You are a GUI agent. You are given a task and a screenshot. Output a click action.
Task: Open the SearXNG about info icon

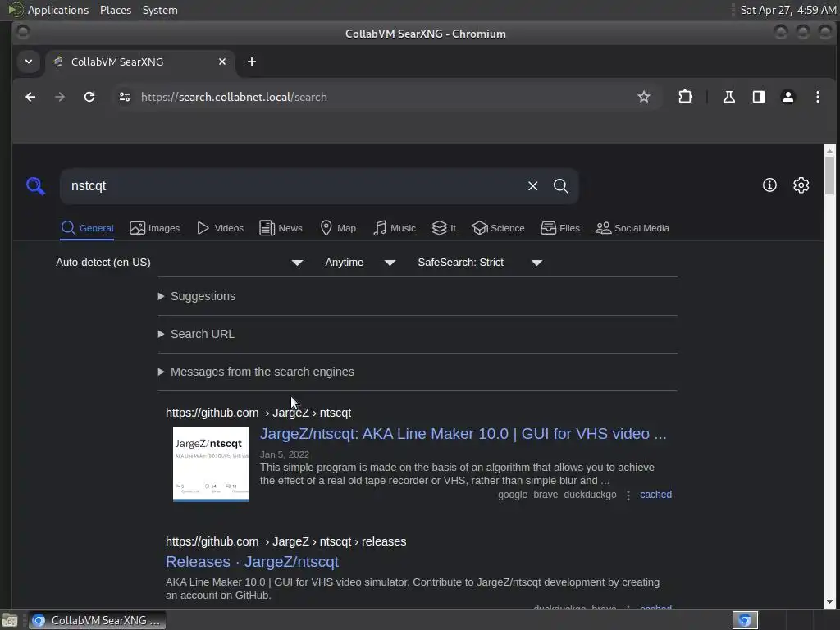click(x=769, y=185)
